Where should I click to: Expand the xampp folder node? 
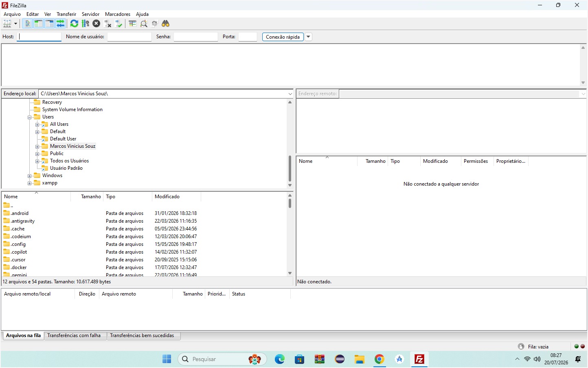(30, 183)
